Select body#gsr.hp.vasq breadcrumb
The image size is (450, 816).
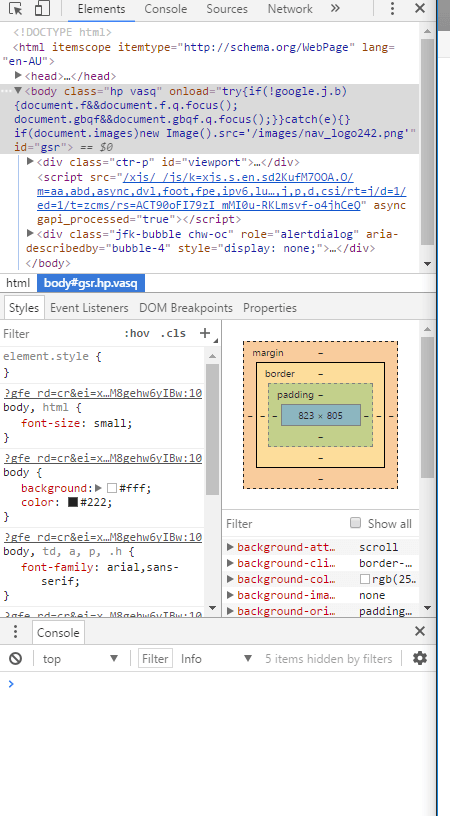[x=91, y=283]
